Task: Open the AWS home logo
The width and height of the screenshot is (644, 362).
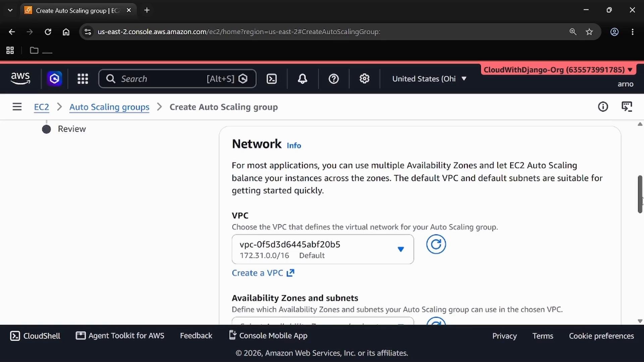Action: point(20,79)
